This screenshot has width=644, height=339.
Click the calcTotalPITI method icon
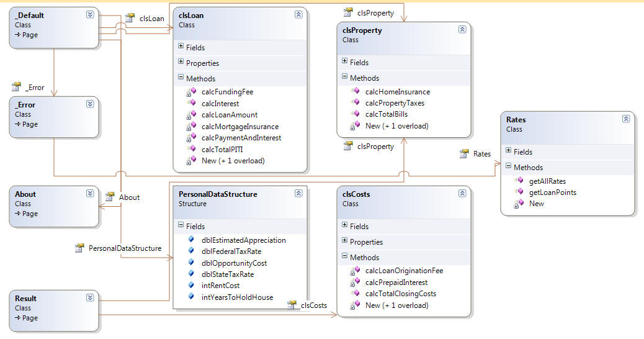pyautogui.click(x=191, y=149)
